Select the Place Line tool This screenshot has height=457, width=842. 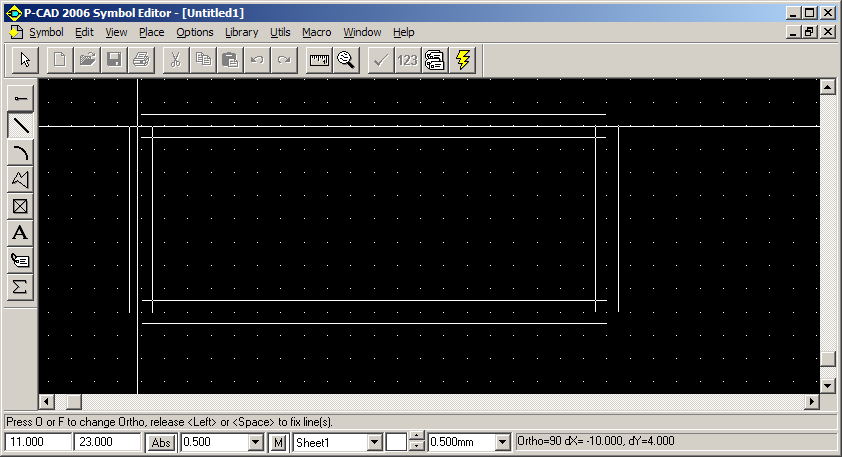click(x=20, y=125)
